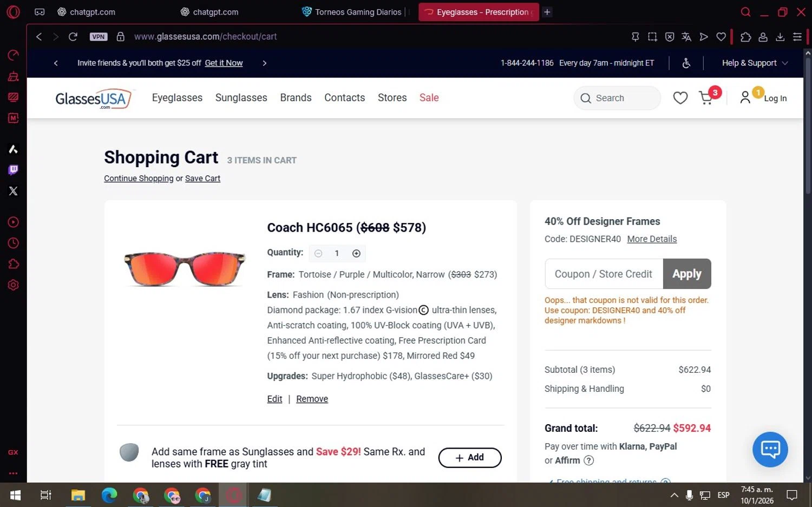
Task: Click the GlassesUSA logo
Action: [x=93, y=98]
